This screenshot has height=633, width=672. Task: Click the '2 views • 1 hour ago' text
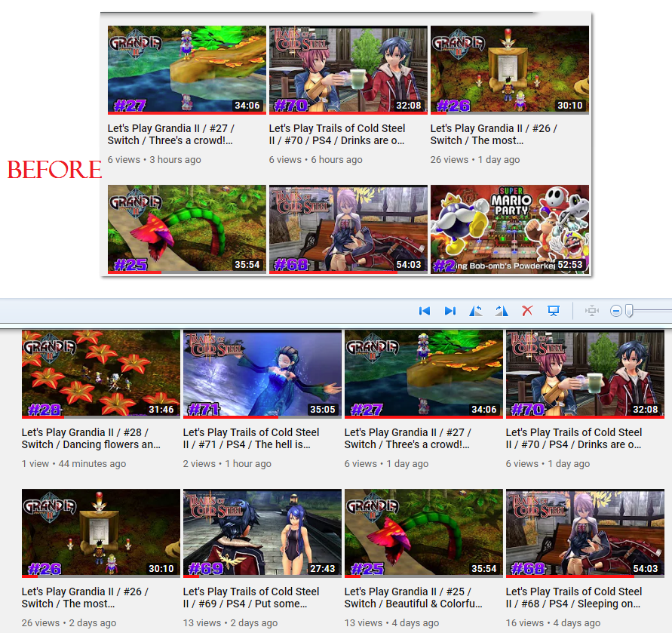[x=227, y=463]
